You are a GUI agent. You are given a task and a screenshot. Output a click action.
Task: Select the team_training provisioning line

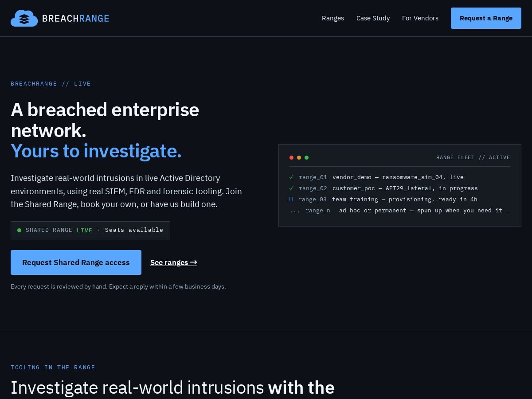tap(383, 199)
